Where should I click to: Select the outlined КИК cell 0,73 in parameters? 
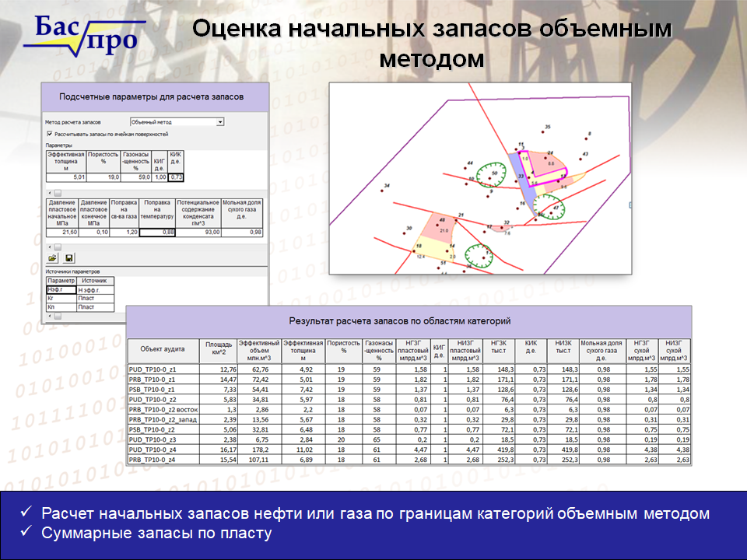tap(176, 177)
